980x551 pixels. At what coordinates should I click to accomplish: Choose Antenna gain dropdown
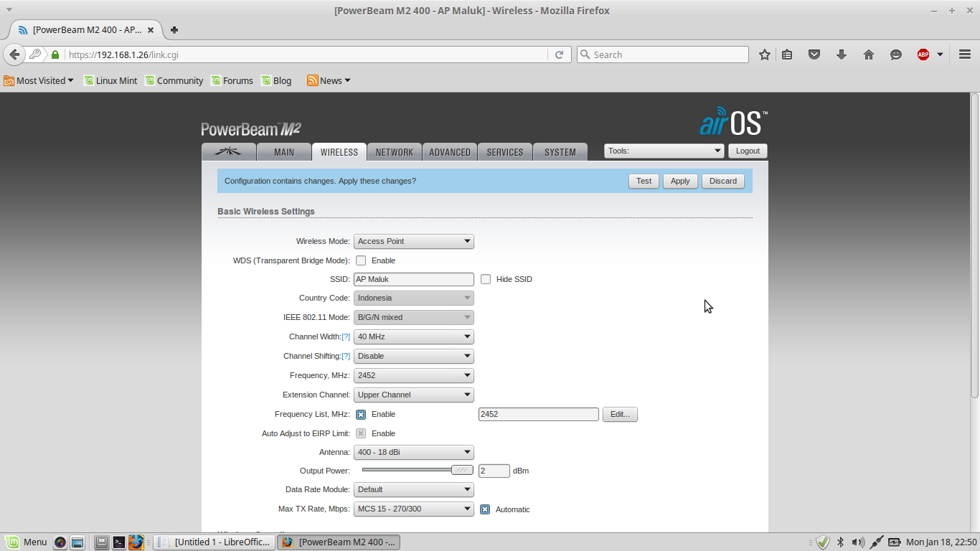[x=414, y=452]
